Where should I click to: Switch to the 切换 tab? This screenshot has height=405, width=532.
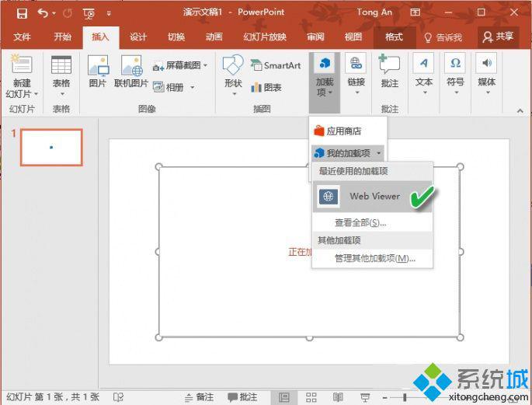[x=176, y=37]
